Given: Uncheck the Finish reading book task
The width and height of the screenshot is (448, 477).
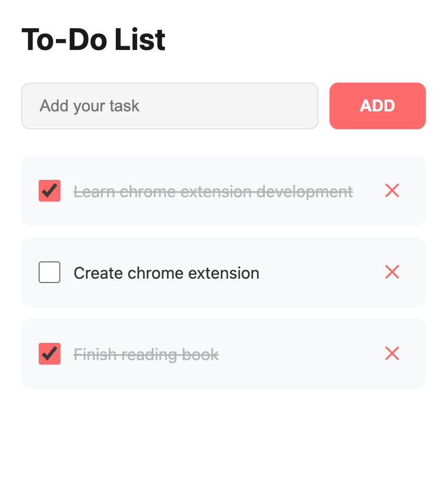Looking at the screenshot, I should click(x=49, y=354).
